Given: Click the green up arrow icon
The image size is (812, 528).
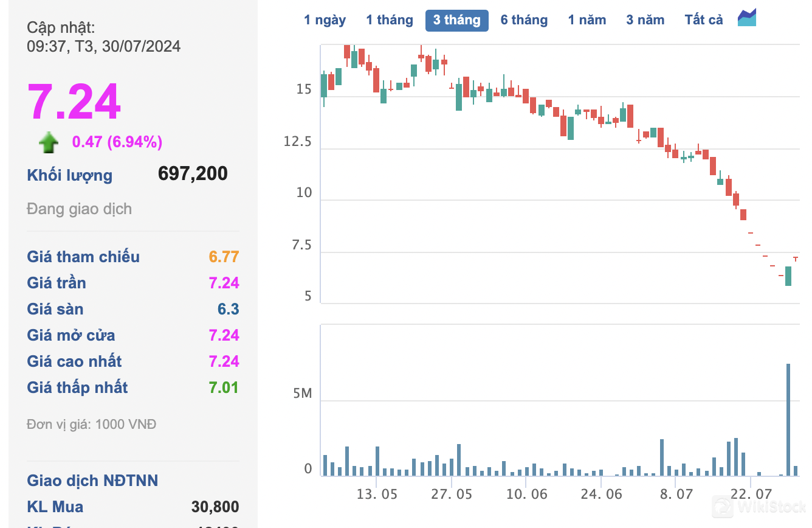Looking at the screenshot, I should pos(49,143).
